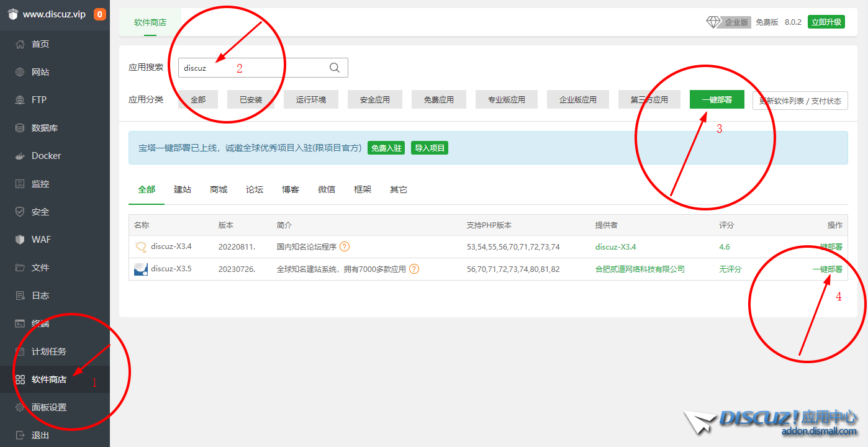Open the file manager folder icon

tap(20, 268)
